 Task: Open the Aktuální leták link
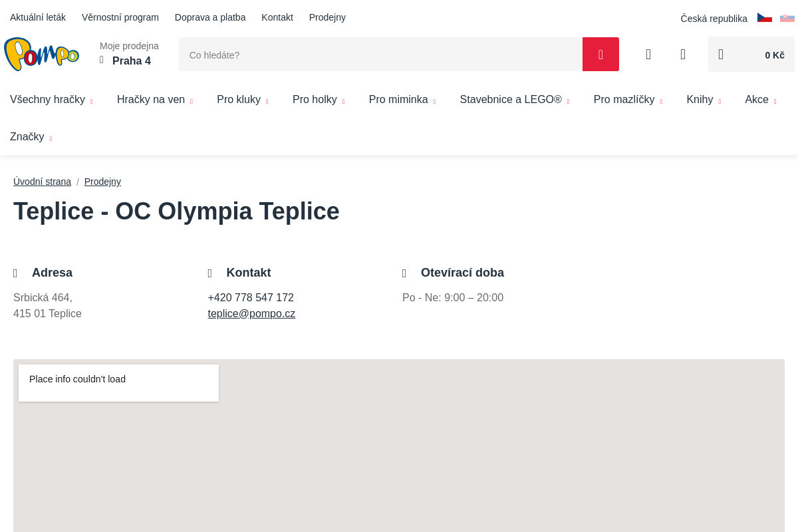pyautogui.click(x=38, y=17)
